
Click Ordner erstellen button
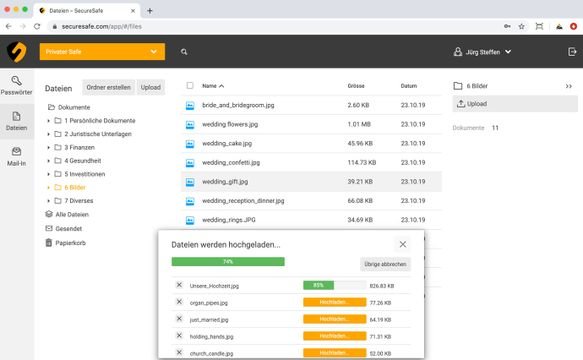(x=109, y=87)
